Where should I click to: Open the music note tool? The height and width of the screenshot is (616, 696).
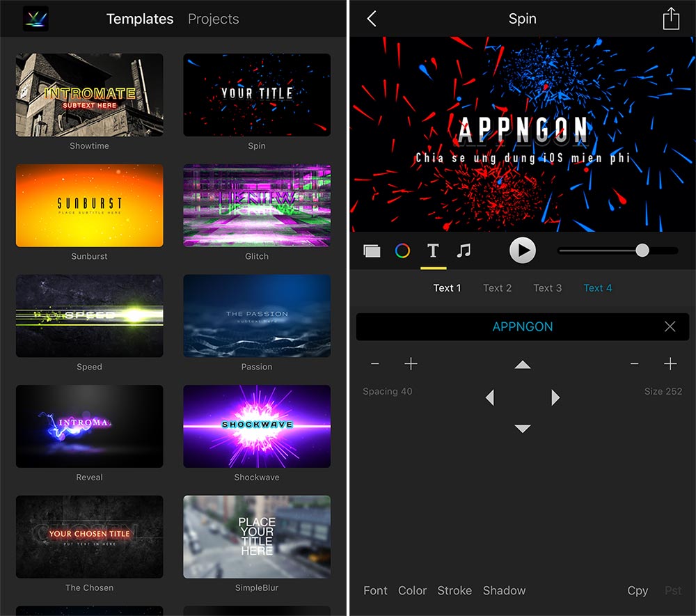(464, 251)
